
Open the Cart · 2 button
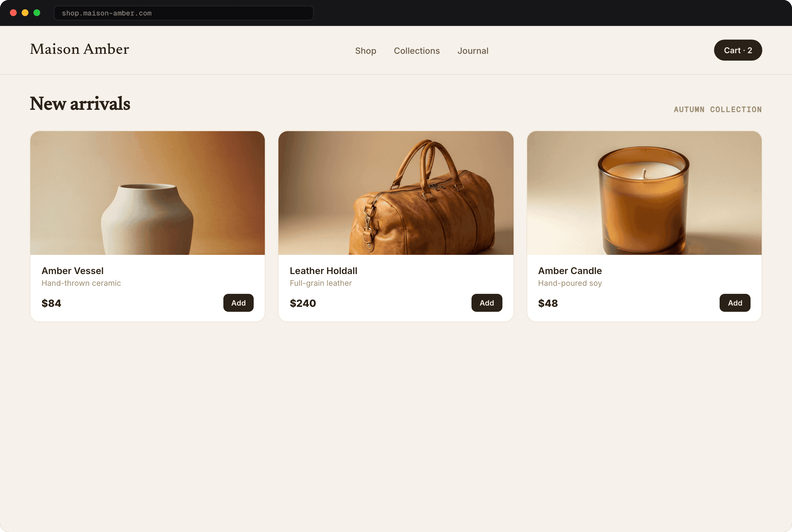tap(738, 50)
